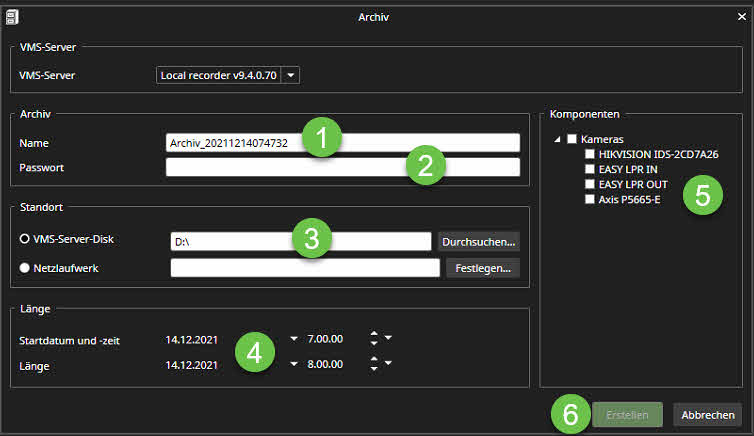Select the VMS-Server-Disk radio option
This screenshot has height=436, width=754.
pyautogui.click(x=24, y=242)
